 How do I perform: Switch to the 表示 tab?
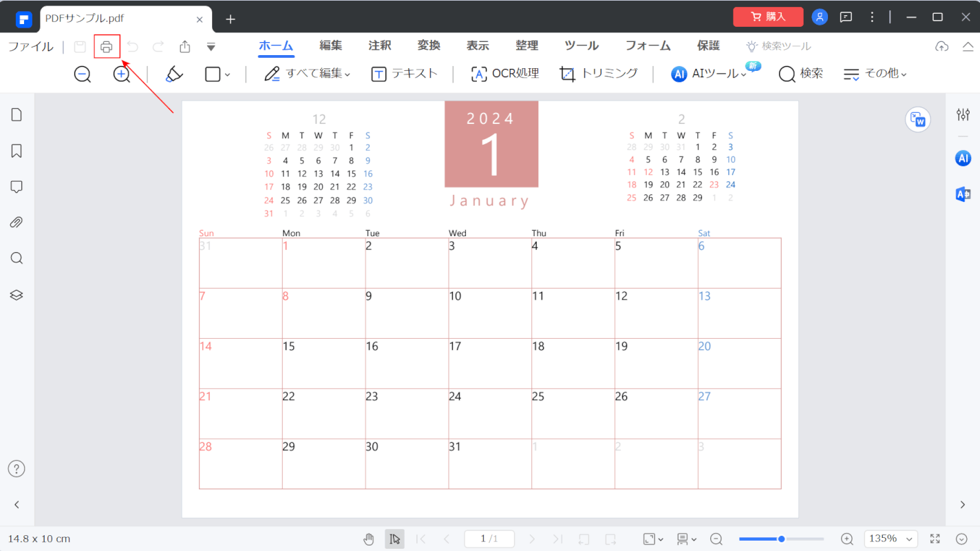pyautogui.click(x=478, y=46)
